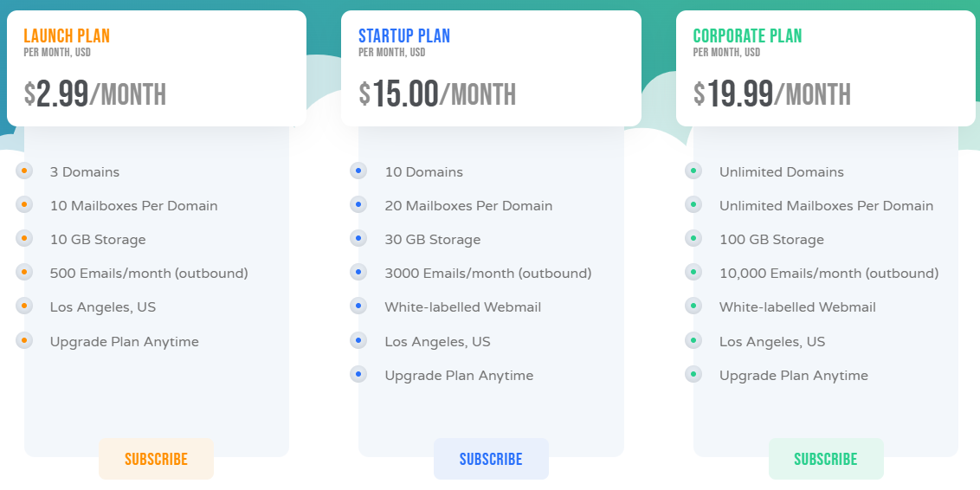Viewport: 980px width, 490px height.
Task: Click the blue bullet beside 30 GB Storage
Action: coord(358,238)
